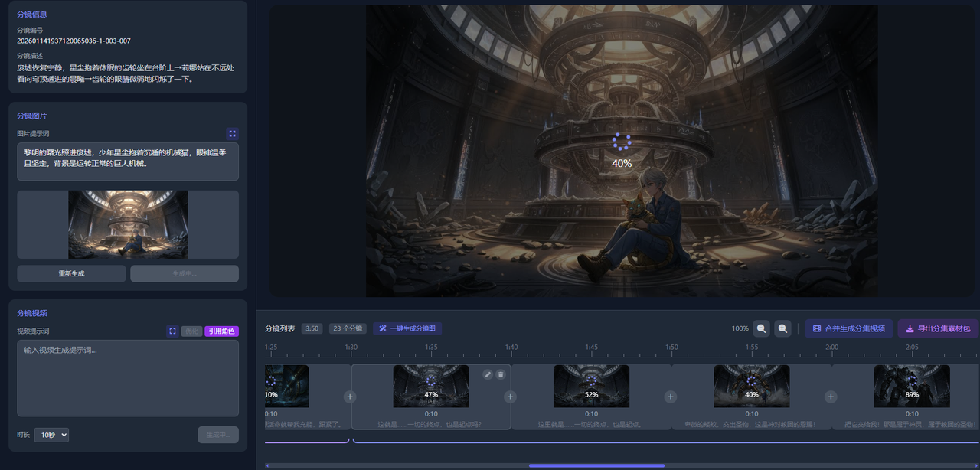
Task: Expand the video prompt editor fullscreen icon
Action: point(172,331)
